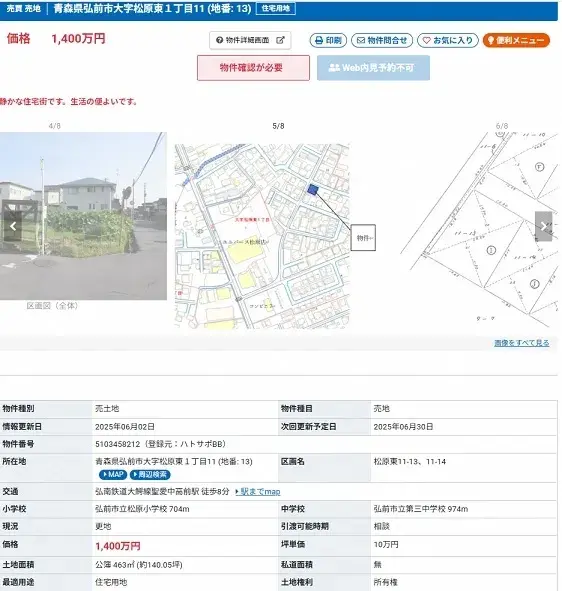Click the header address title text
The height and width of the screenshot is (591, 562).
[x=152, y=8]
